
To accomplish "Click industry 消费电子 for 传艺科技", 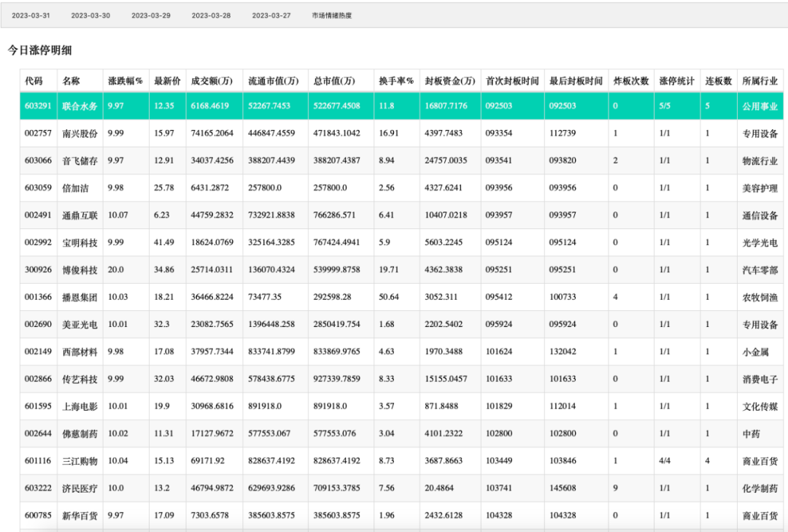I will tap(760, 379).
